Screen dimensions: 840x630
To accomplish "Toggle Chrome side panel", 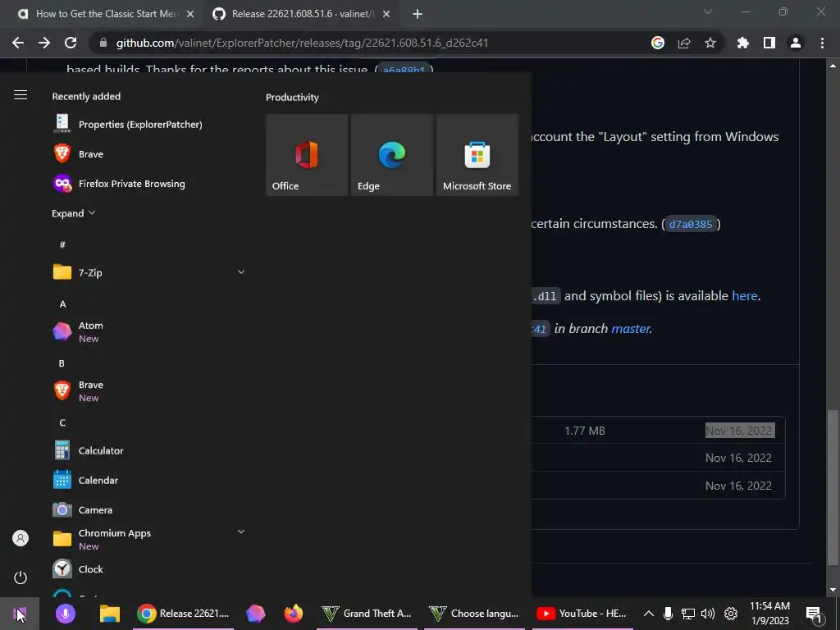I will 769,43.
